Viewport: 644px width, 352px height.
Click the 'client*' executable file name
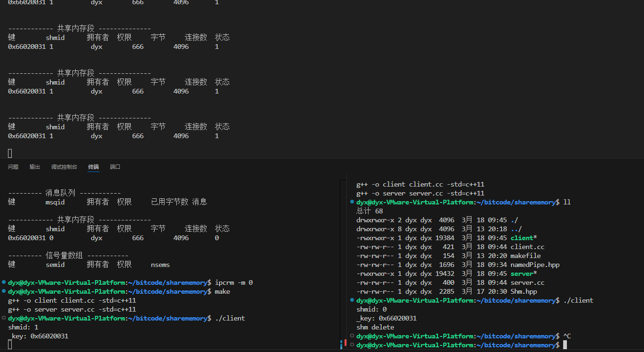[x=524, y=238]
